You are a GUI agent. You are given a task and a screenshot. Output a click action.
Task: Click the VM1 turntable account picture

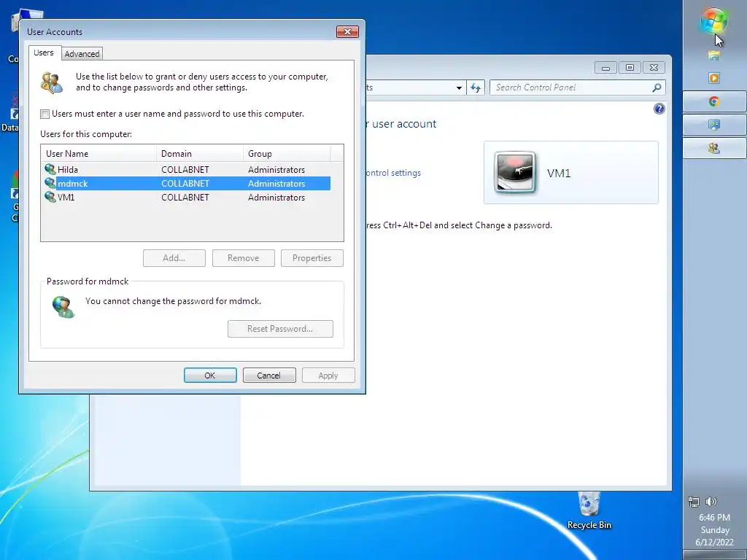point(514,172)
